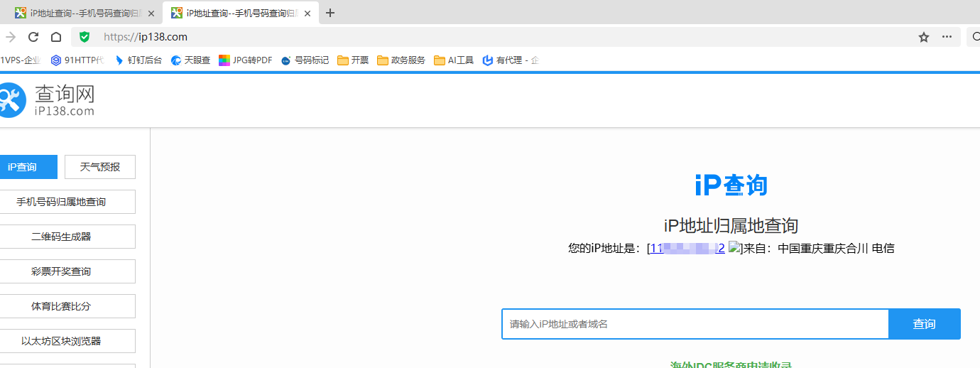Click the 查询网 wrench logo icon
The width and height of the screenshot is (980, 368).
pos(12,100)
